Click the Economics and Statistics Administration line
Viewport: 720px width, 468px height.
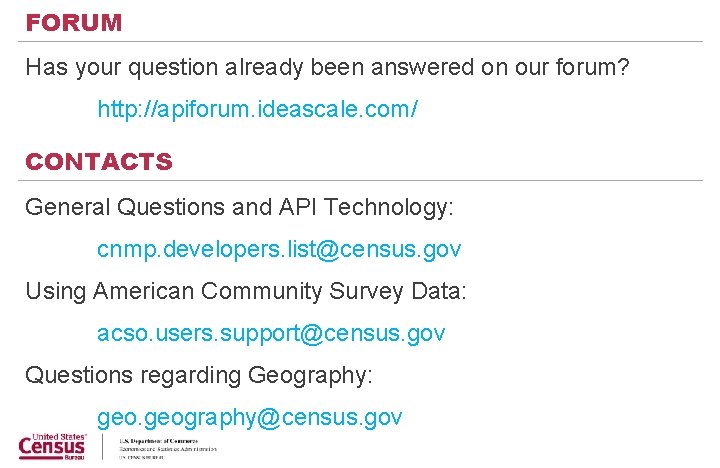click(x=167, y=449)
